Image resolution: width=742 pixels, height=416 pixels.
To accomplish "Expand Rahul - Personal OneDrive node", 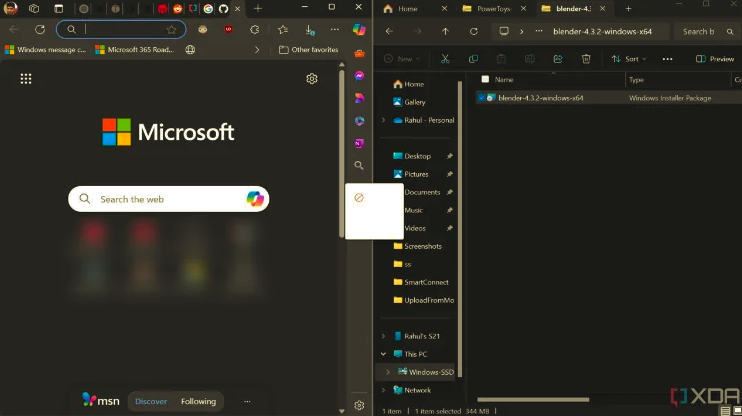I will pos(384,120).
